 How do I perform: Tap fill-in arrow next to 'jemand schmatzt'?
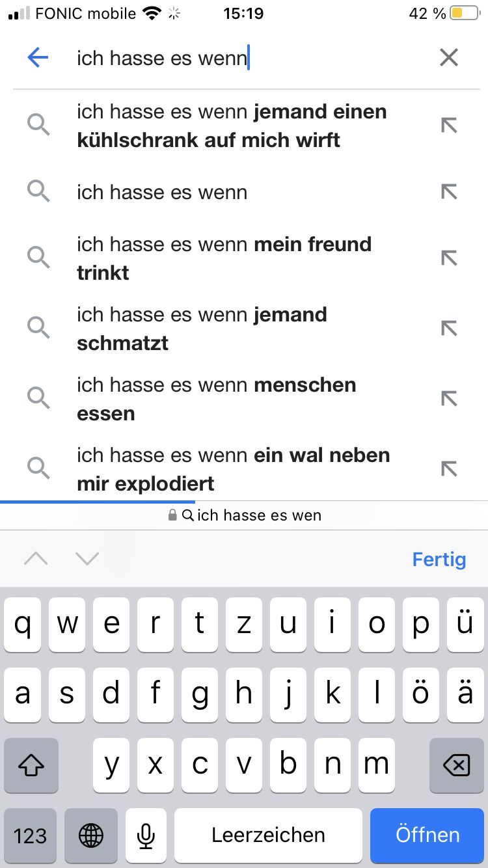pyautogui.click(x=449, y=329)
